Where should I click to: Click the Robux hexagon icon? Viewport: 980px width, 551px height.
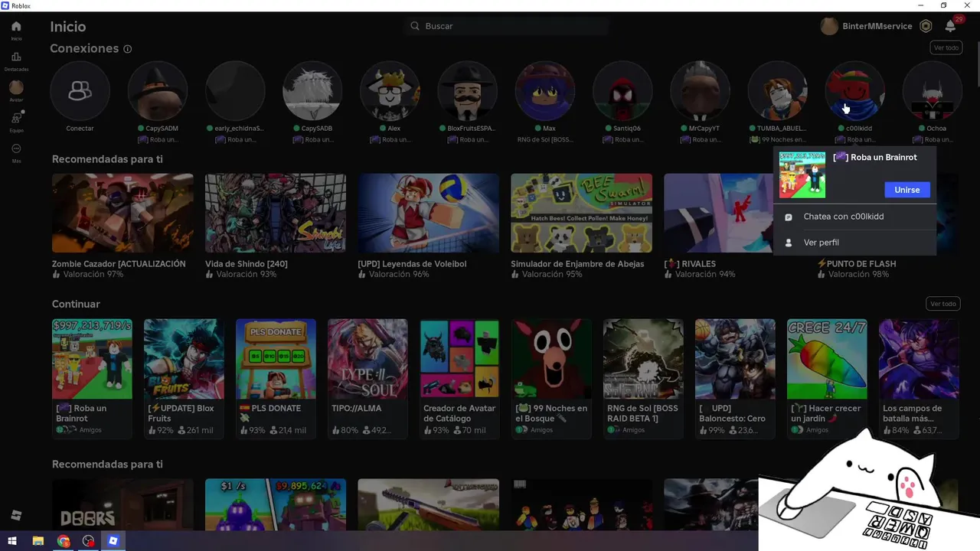pyautogui.click(x=926, y=26)
